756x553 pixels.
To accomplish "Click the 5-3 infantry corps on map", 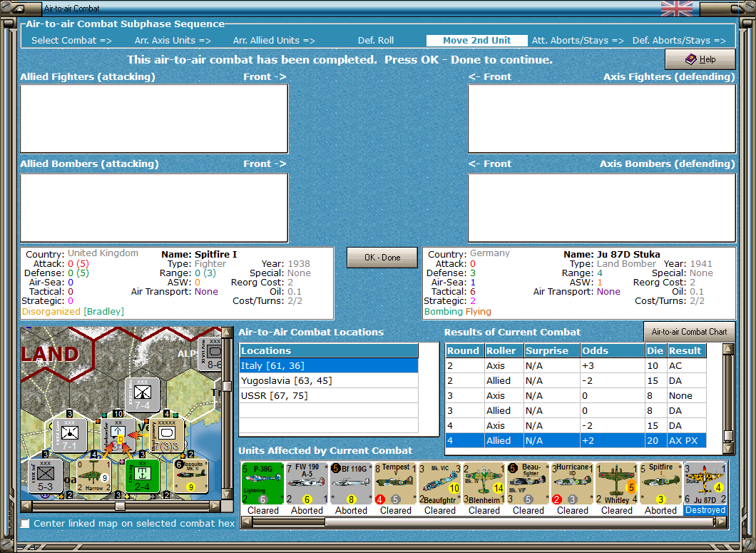I will 46,475.
